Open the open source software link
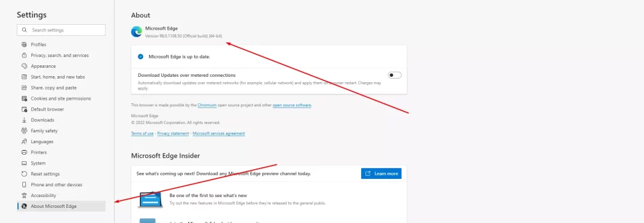Viewport: 644px width, 223px height. (292, 105)
